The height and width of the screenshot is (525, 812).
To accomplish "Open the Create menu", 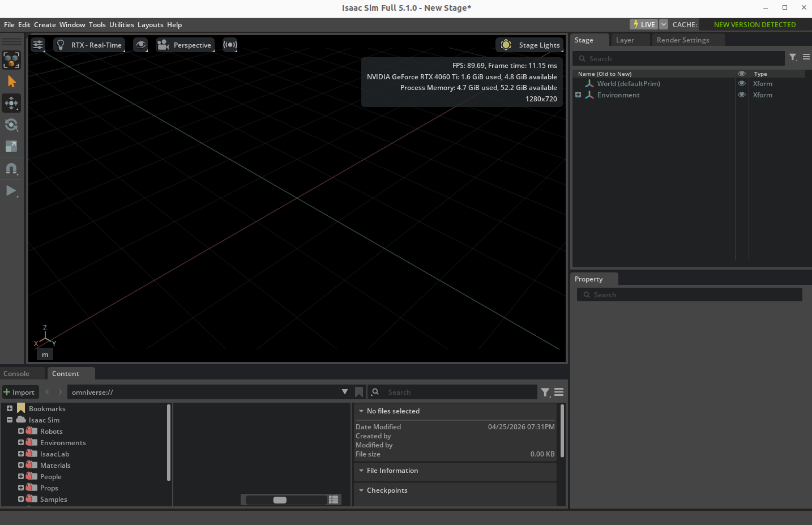I will (x=45, y=25).
